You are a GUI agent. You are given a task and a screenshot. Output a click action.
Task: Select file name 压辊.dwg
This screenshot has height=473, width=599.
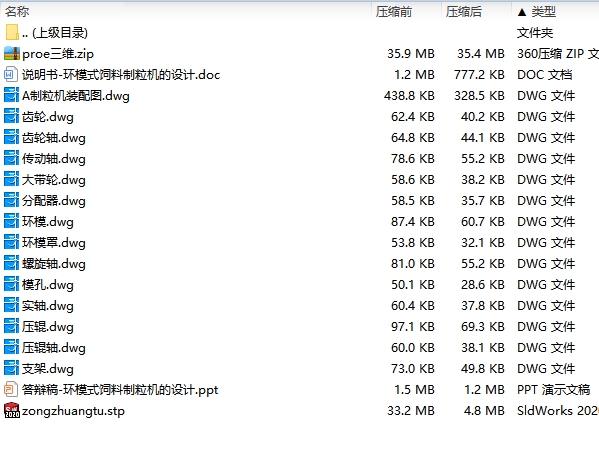48,327
